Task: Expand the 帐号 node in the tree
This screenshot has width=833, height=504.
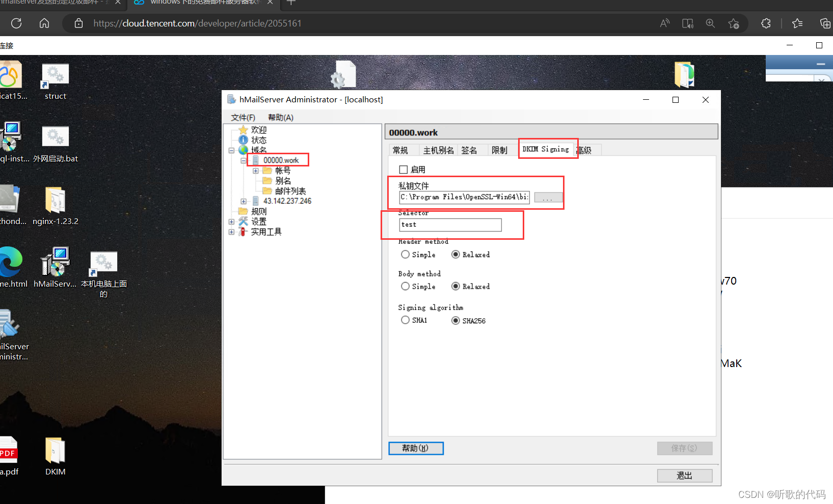Action: pos(256,170)
